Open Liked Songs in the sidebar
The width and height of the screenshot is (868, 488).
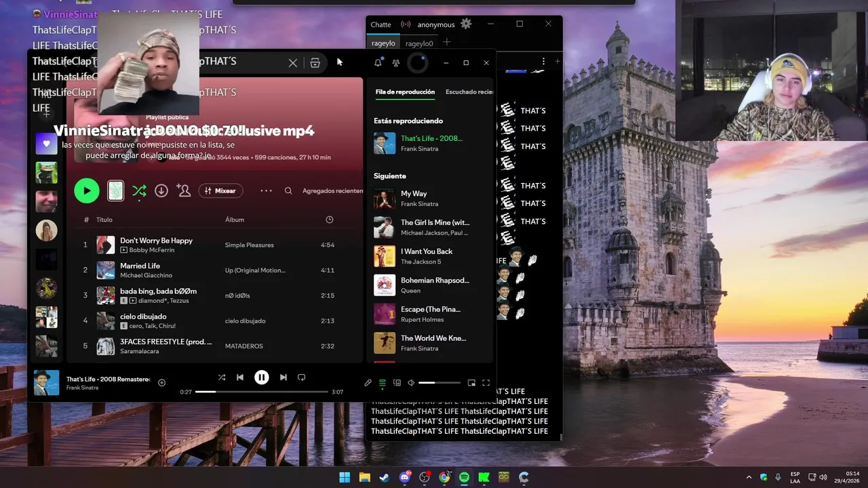[x=46, y=144]
